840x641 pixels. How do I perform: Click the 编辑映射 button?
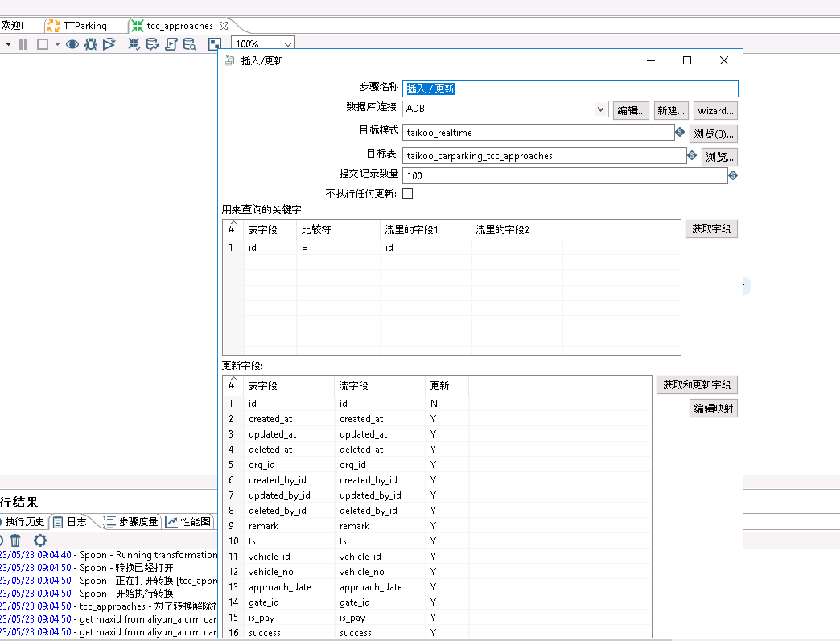[714, 408]
